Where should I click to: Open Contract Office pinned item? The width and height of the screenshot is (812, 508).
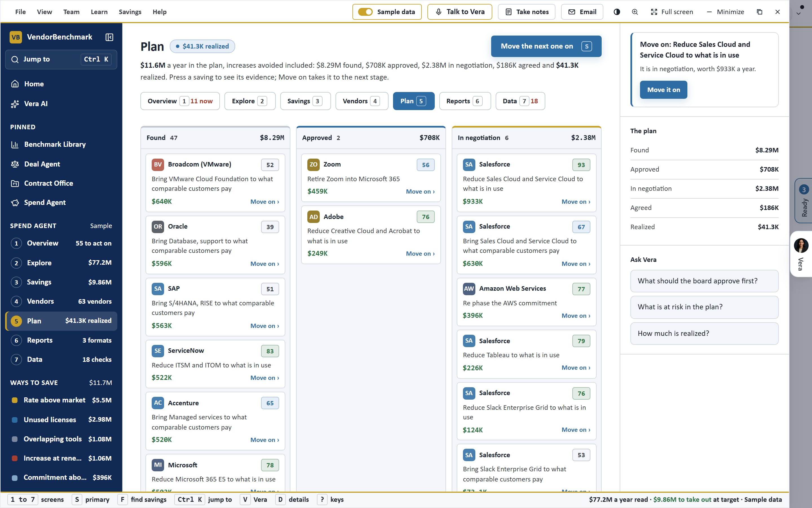click(x=61, y=183)
